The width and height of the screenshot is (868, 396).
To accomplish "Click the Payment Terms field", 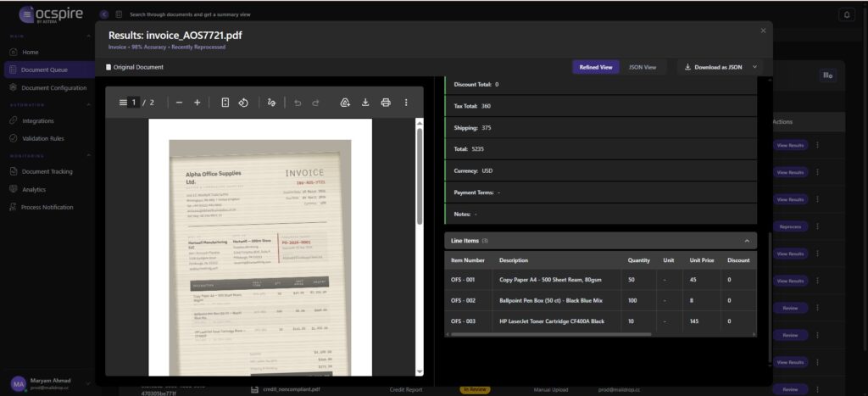I will click(x=601, y=192).
